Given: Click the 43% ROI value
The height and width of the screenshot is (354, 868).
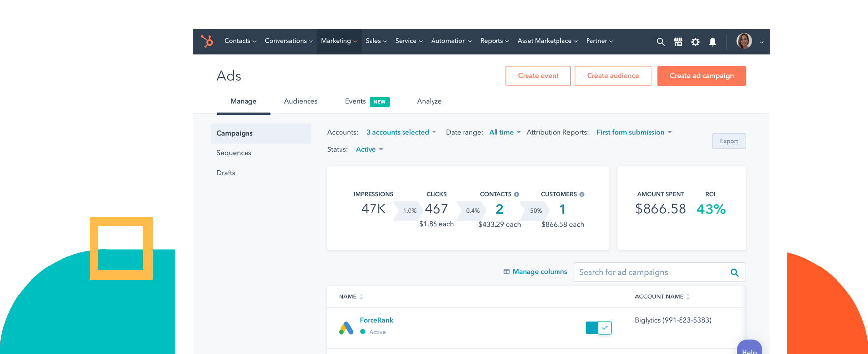Looking at the screenshot, I should pyautogui.click(x=711, y=209).
